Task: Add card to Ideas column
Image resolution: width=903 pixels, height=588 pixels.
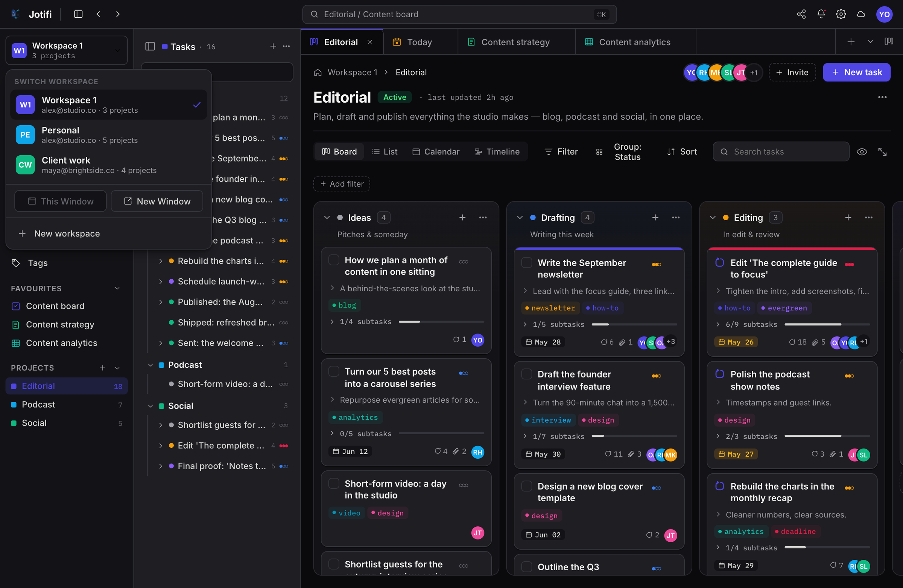Action: point(462,218)
